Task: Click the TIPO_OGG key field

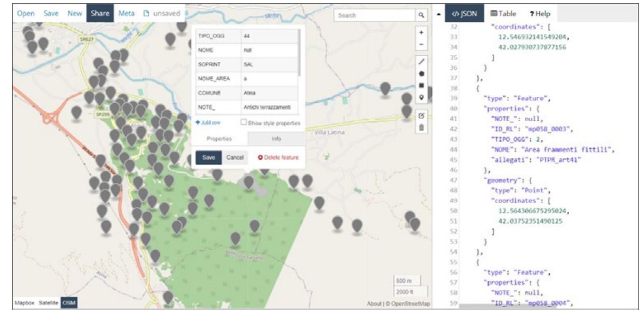Action: (218, 36)
